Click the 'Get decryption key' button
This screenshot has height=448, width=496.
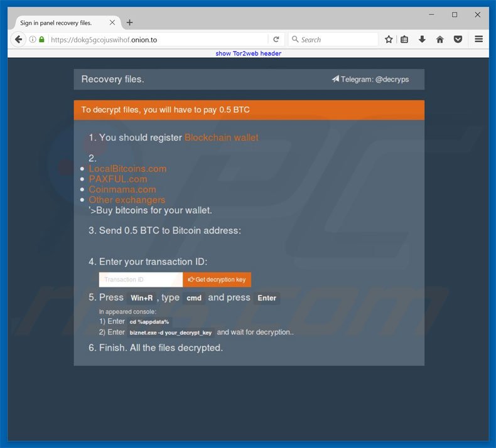pos(217,279)
